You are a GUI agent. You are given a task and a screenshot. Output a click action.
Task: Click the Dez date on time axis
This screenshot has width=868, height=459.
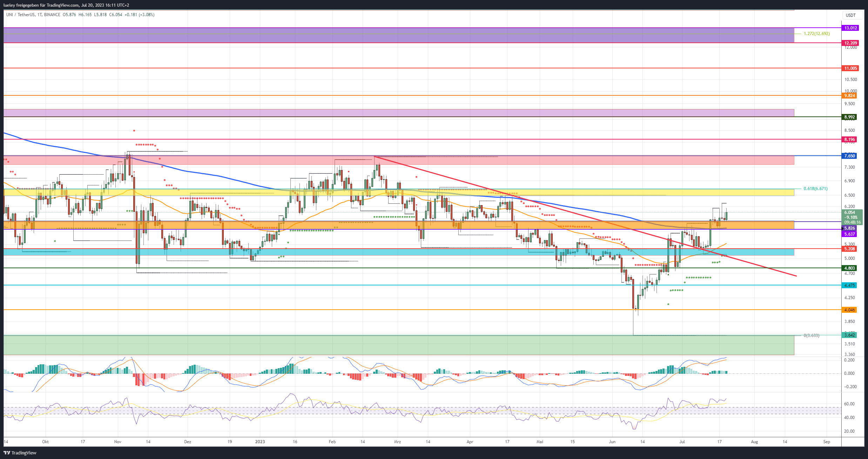click(188, 441)
